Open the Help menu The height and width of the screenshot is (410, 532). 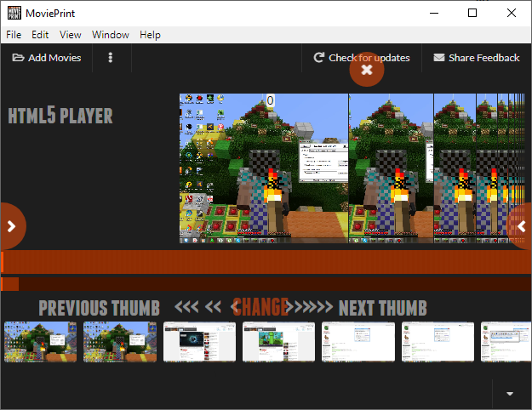pyautogui.click(x=150, y=35)
